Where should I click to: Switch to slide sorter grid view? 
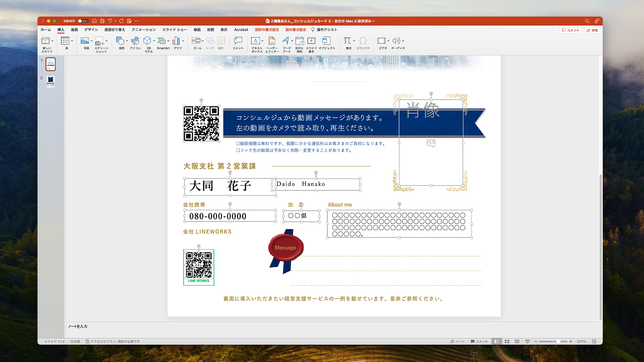(507, 341)
